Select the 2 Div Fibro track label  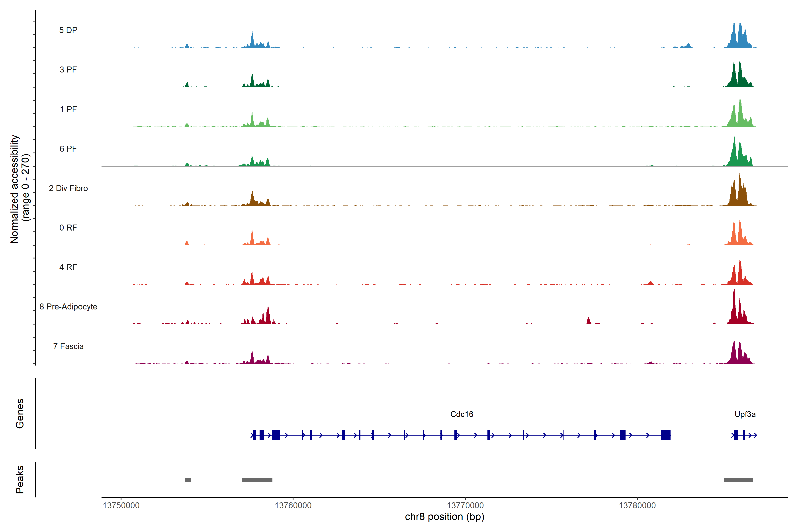click(68, 188)
